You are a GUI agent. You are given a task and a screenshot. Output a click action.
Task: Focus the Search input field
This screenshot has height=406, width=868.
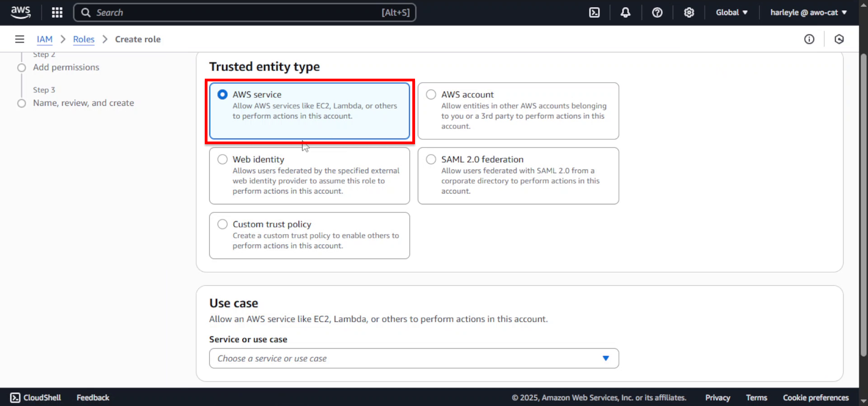coord(245,12)
